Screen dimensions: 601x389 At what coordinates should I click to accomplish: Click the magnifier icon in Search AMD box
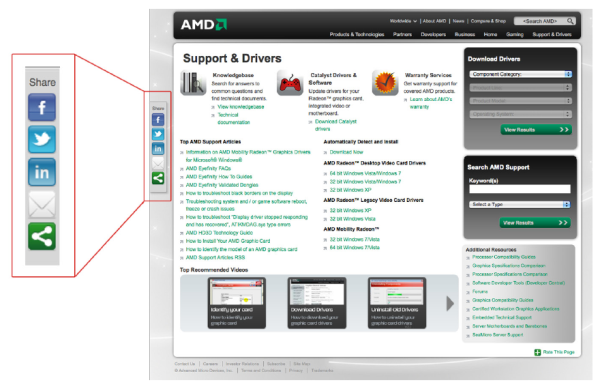point(570,21)
